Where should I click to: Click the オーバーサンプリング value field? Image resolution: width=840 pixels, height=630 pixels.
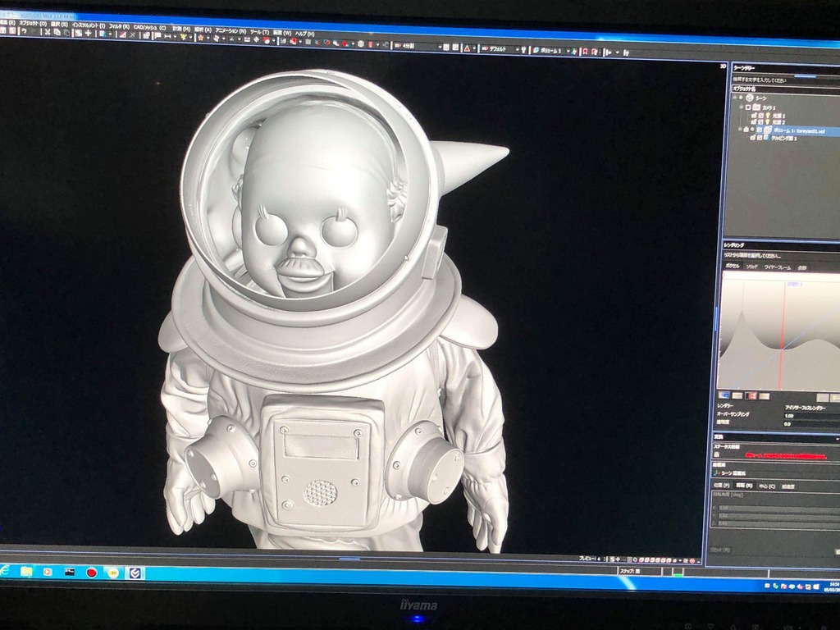coord(811,416)
